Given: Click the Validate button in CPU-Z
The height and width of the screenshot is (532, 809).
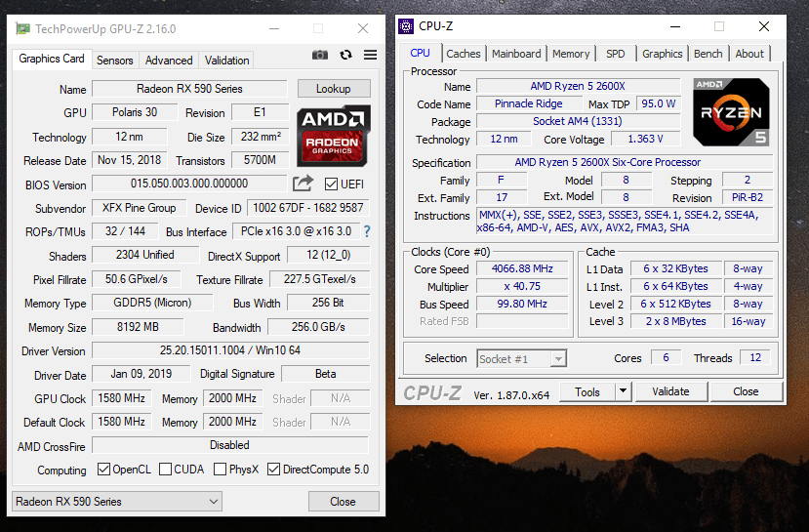Looking at the screenshot, I should click(670, 391).
